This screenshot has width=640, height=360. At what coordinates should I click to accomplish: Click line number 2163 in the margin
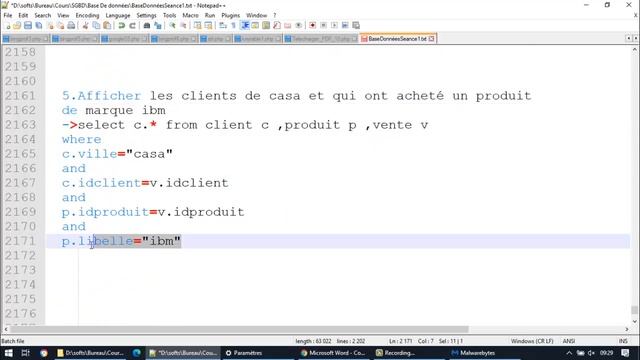[20, 124]
